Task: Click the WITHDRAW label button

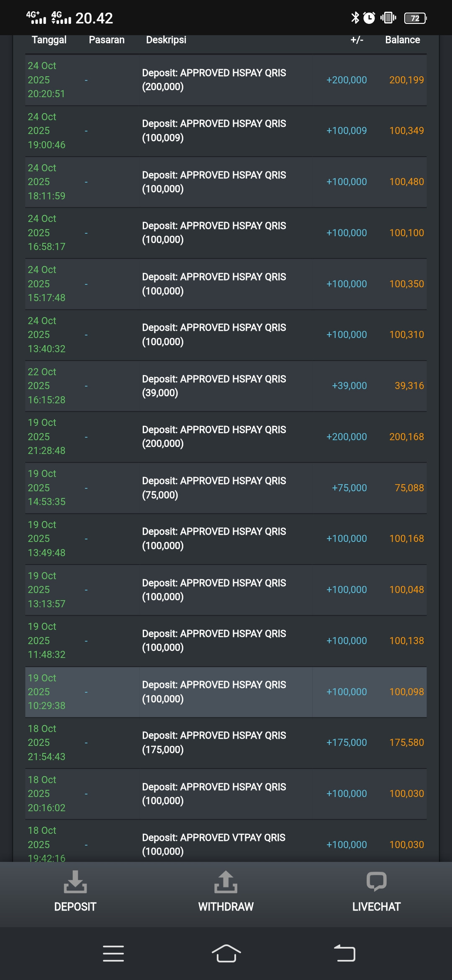Action: tap(226, 907)
